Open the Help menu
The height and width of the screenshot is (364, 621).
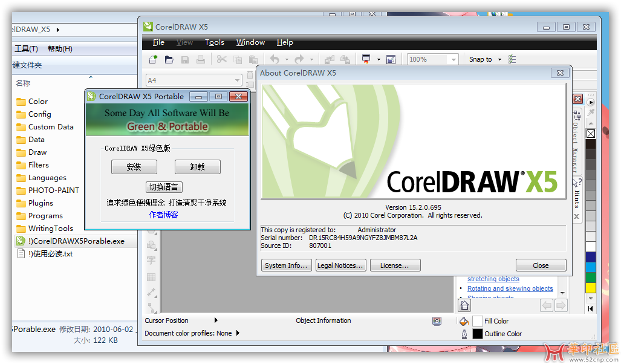[x=285, y=42]
